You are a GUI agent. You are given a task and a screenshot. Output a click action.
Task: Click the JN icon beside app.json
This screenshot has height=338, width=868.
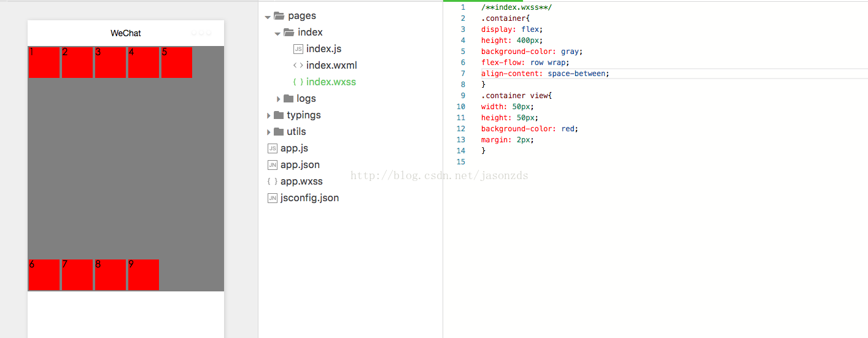pyautogui.click(x=273, y=165)
